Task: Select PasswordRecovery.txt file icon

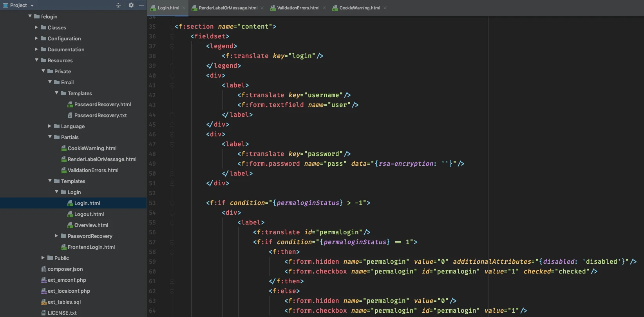Action: click(x=70, y=115)
